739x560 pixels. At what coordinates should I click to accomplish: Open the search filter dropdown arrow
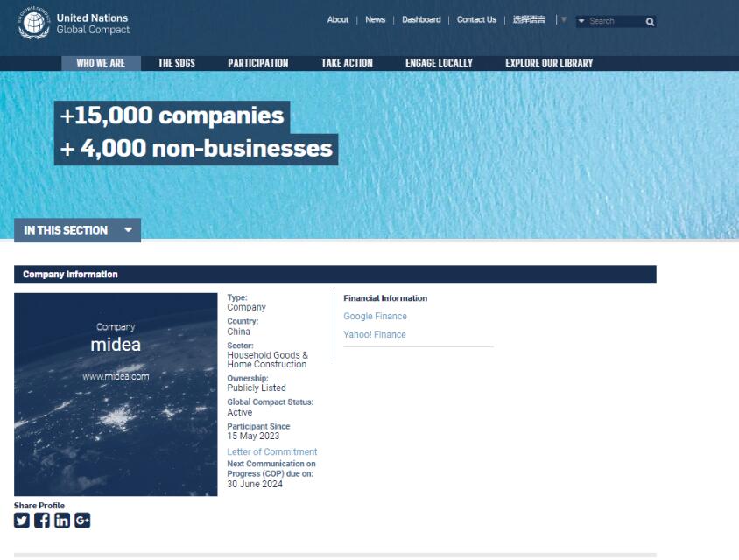[581, 21]
